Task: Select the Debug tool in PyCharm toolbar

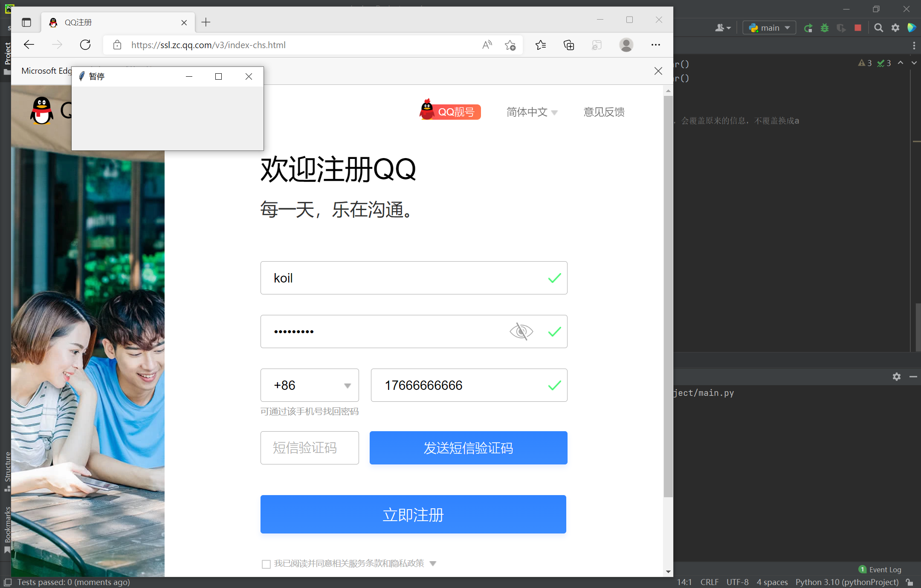Action: click(x=825, y=27)
